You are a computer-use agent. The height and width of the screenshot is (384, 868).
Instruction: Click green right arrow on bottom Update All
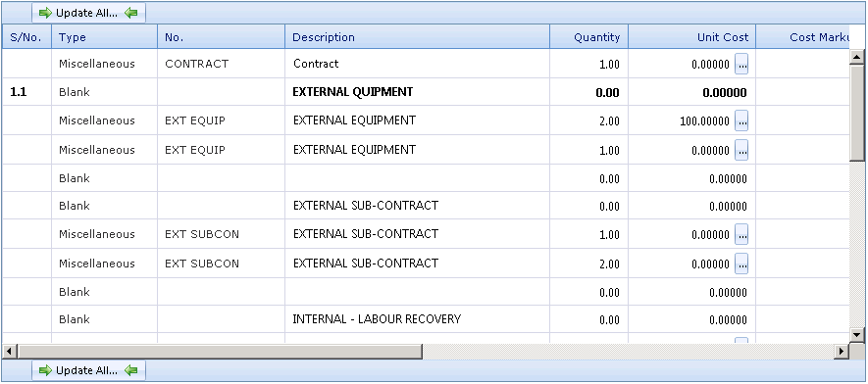tap(45, 370)
